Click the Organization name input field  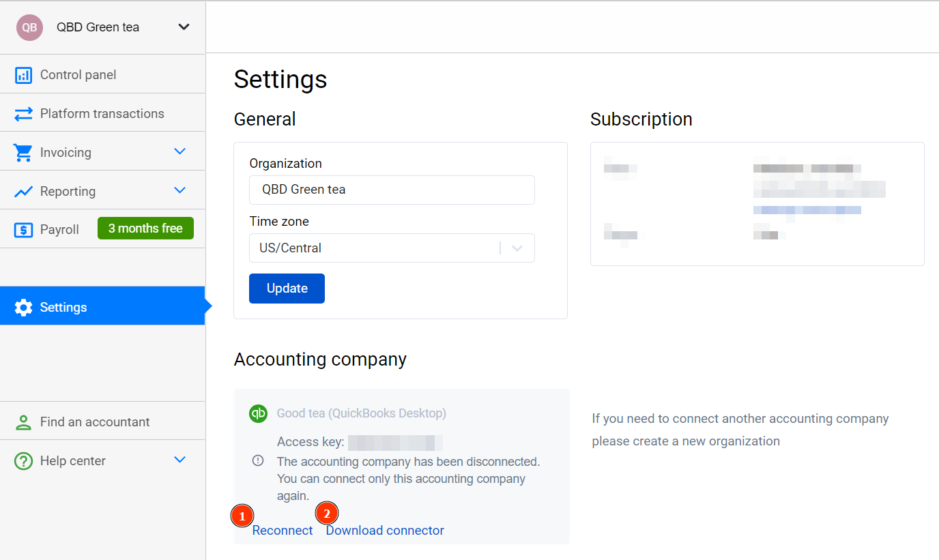click(x=392, y=190)
